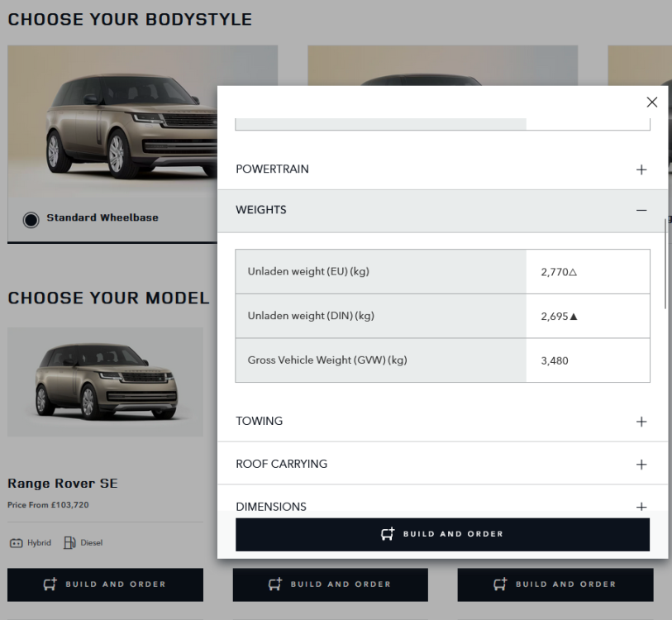Click cart icon under Range Rover SE
The height and width of the screenshot is (620, 672).
50,584
